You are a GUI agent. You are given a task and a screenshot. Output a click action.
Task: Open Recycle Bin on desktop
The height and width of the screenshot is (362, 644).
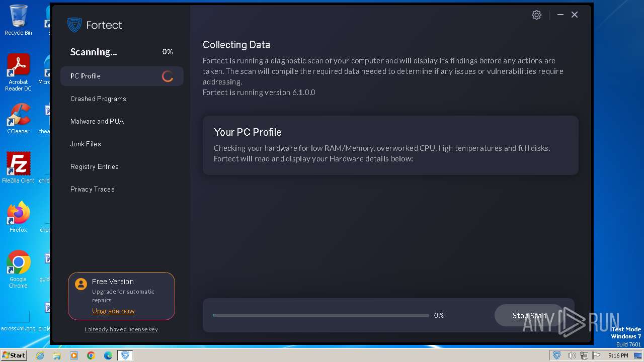click(x=18, y=20)
